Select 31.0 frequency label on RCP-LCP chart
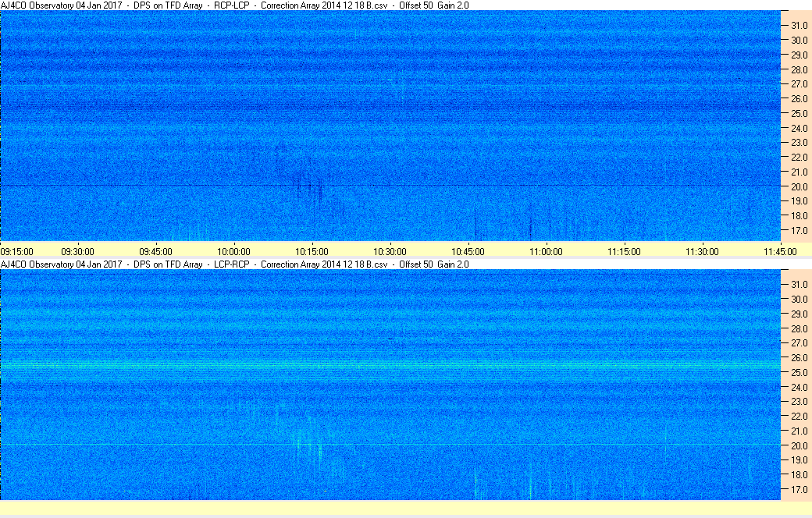The image size is (812, 518). tap(799, 26)
